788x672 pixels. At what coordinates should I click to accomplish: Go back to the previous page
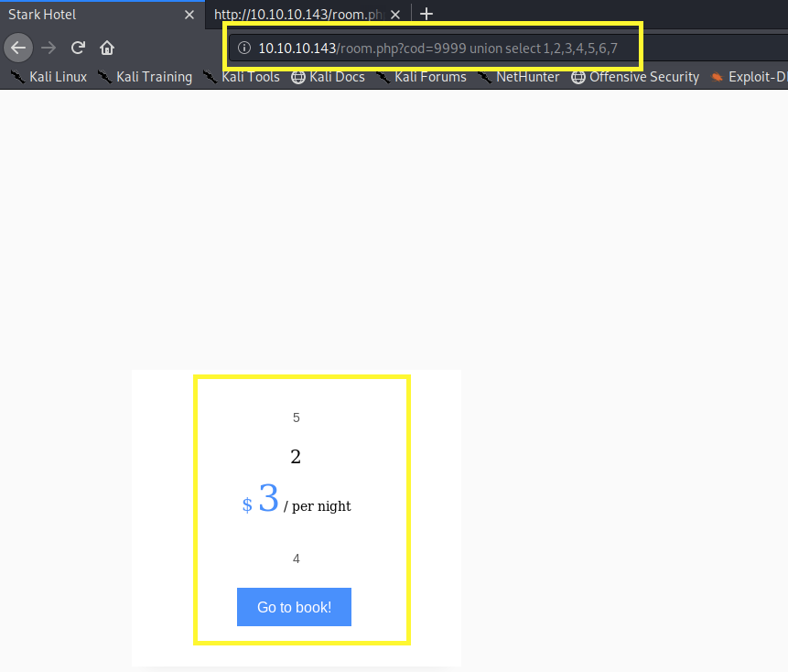pos(18,48)
